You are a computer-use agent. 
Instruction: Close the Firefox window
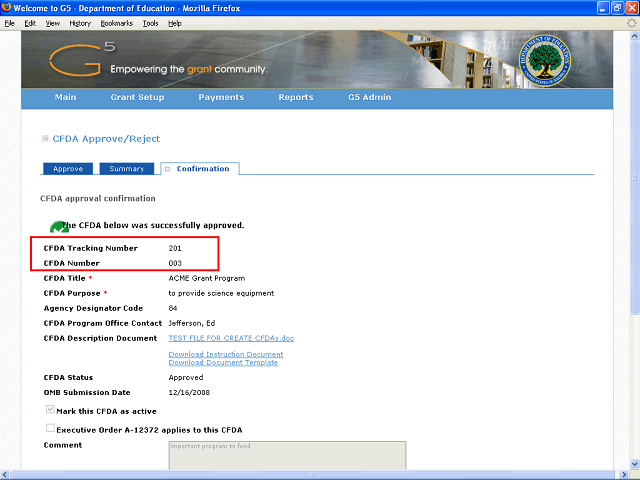(631, 8)
